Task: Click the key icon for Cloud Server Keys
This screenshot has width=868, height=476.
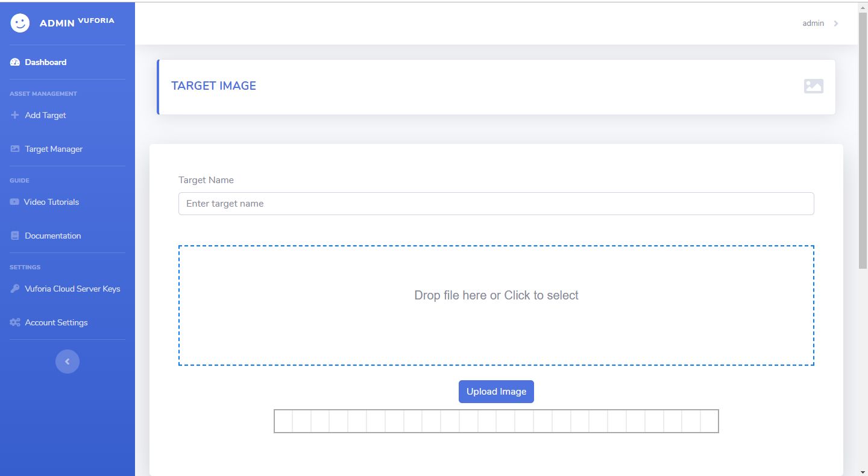Action: [15, 289]
